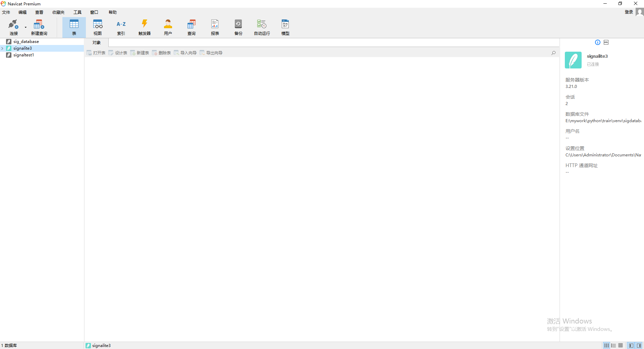
Task: Select the signalite3 connection
Action: click(22, 48)
